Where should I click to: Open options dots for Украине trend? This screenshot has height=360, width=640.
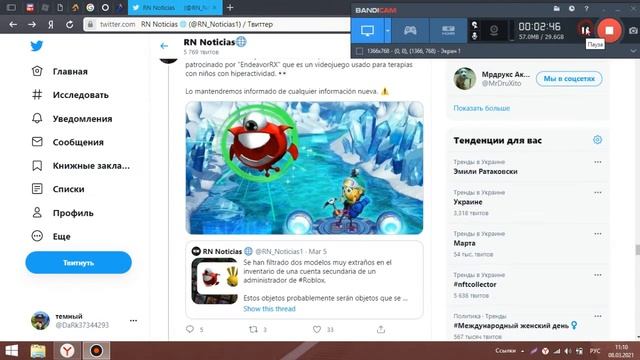(x=598, y=192)
